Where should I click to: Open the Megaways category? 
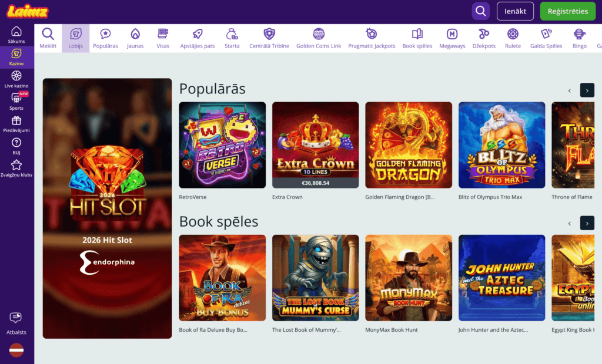452,38
